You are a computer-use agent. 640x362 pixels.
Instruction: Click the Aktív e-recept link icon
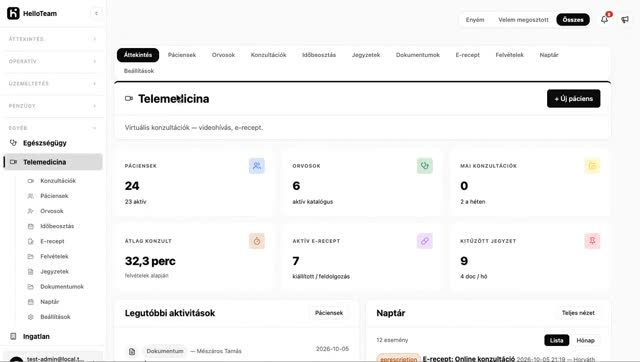(x=424, y=241)
